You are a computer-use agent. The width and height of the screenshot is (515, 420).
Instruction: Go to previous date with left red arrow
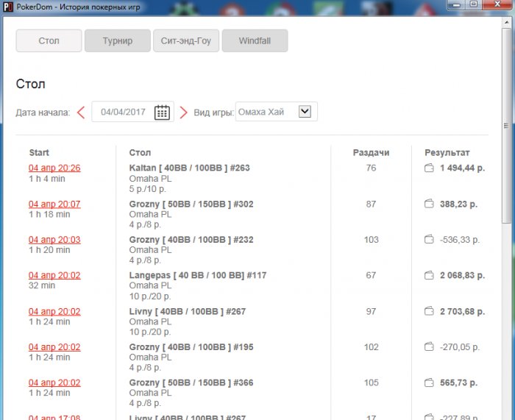(x=81, y=113)
